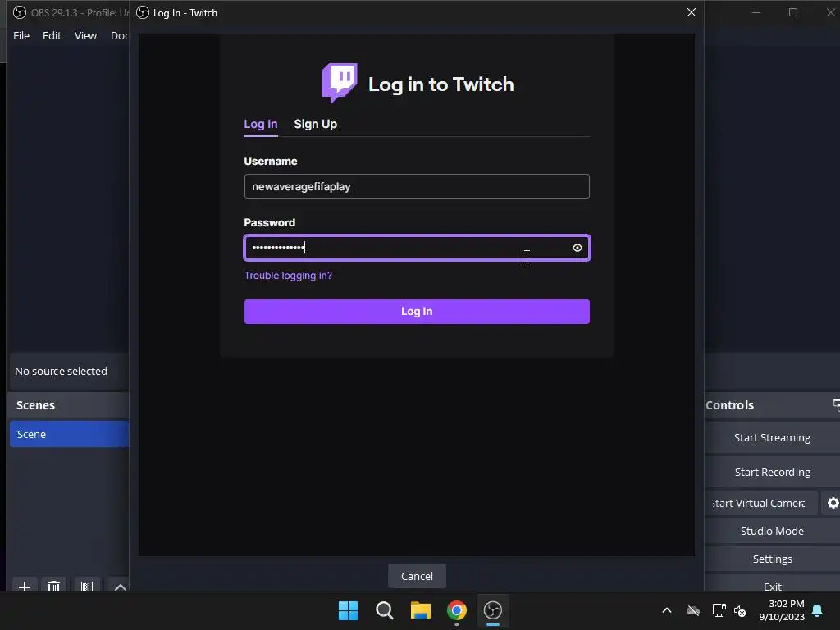Open the Edit menu in OBS
Image resolution: width=840 pixels, height=630 pixels.
(x=52, y=35)
